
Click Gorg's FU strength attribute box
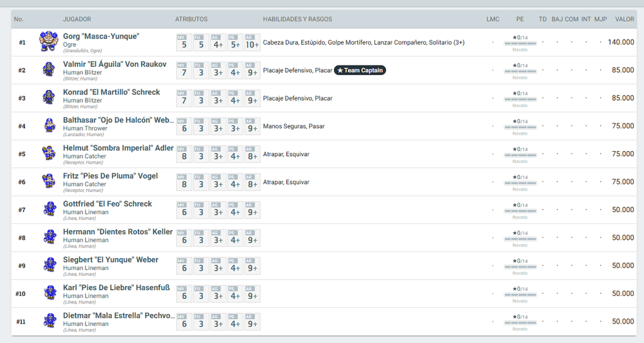(x=201, y=42)
